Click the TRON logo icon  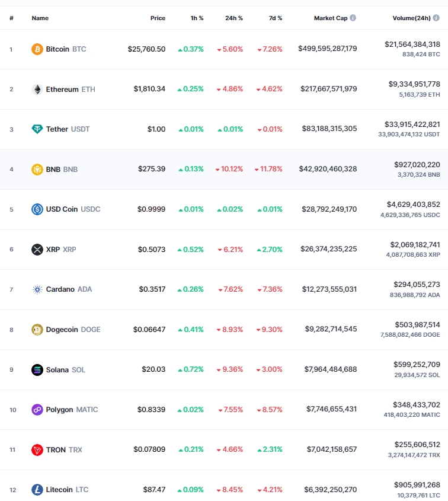point(37,450)
